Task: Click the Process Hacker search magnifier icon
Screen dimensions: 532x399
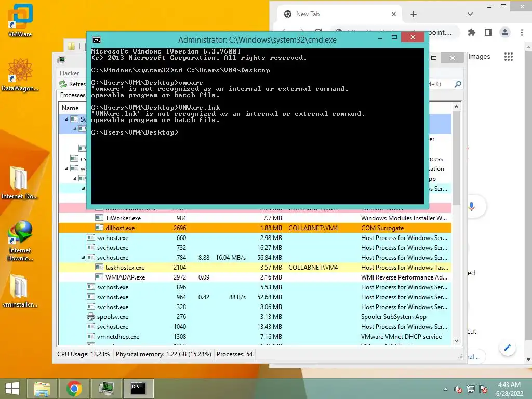Action: point(458,84)
